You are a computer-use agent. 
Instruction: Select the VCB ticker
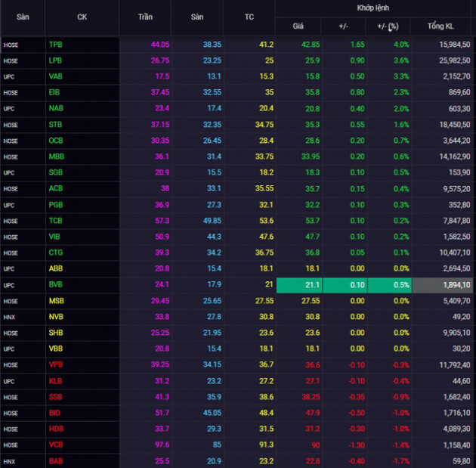[x=56, y=445]
